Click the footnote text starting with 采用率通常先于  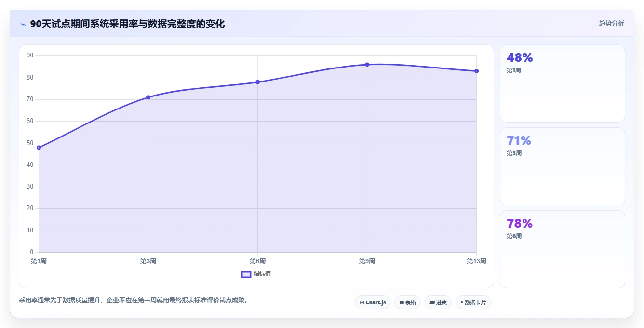(x=134, y=300)
